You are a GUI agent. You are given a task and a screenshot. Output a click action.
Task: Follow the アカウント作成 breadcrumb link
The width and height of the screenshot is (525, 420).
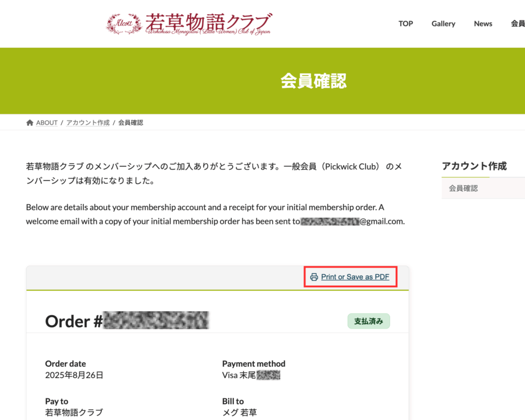point(88,123)
